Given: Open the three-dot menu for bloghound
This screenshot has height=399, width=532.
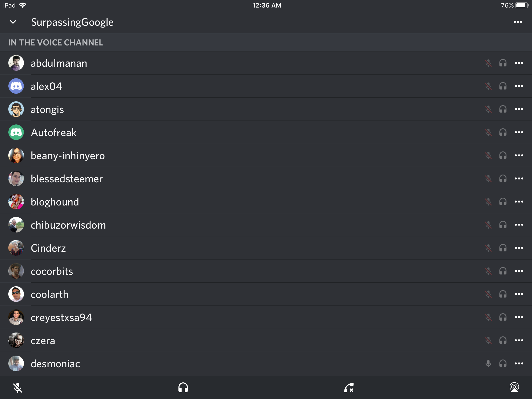Looking at the screenshot, I should pos(519,202).
